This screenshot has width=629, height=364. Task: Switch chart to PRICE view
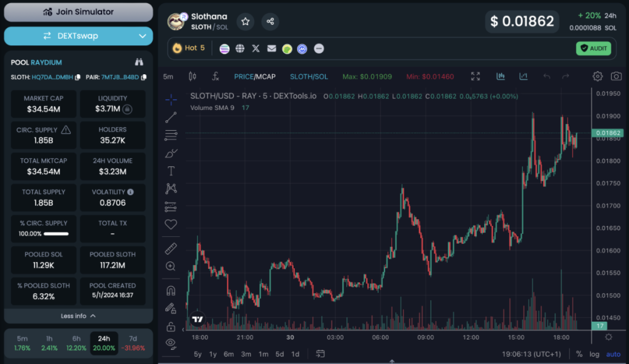pyautogui.click(x=243, y=77)
